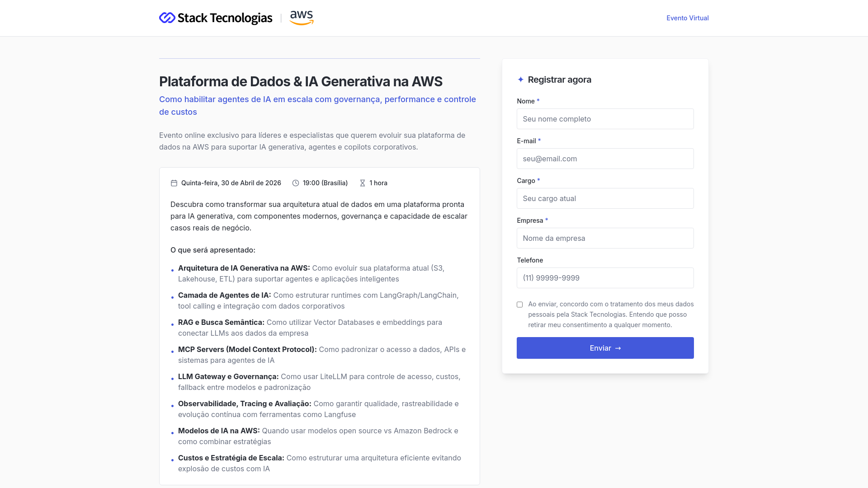Open the Evento Virtual link
The height and width of the screenshot is (488, 868).
(688, 18)
